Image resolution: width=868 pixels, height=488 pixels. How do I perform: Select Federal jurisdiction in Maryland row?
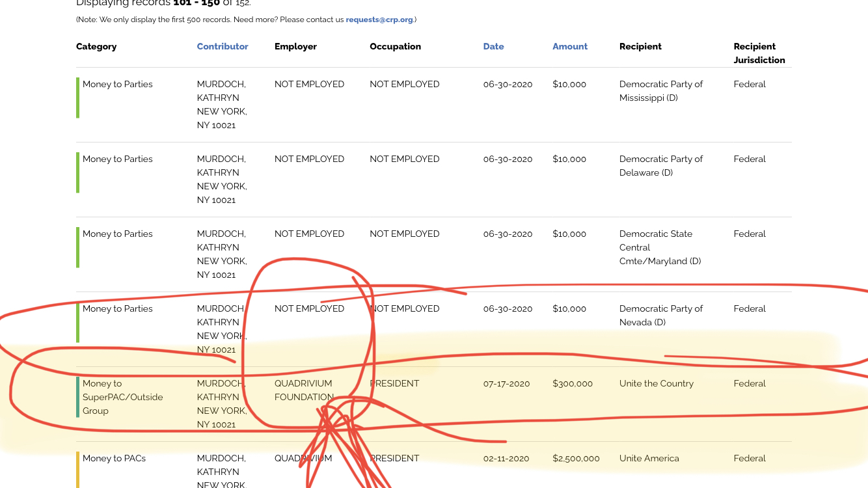(x=750, y=234)
